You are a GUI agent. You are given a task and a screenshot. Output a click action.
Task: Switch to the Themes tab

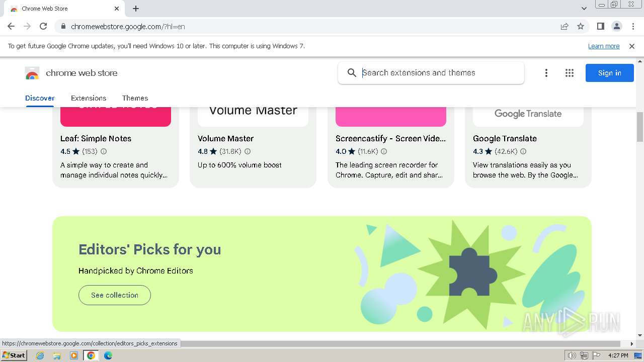point(135,98)
